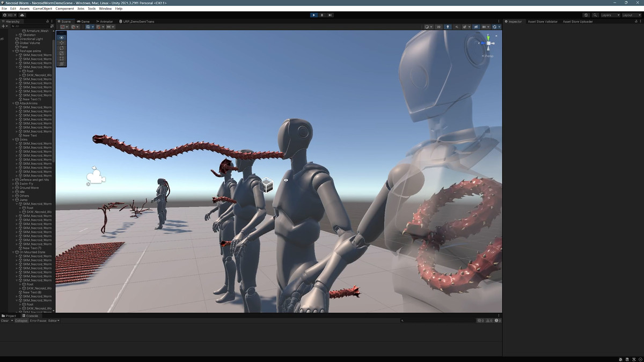Expand the Swim-Fly hierarchy group
This screenshot has width=644, height=362.
[13, 184]
